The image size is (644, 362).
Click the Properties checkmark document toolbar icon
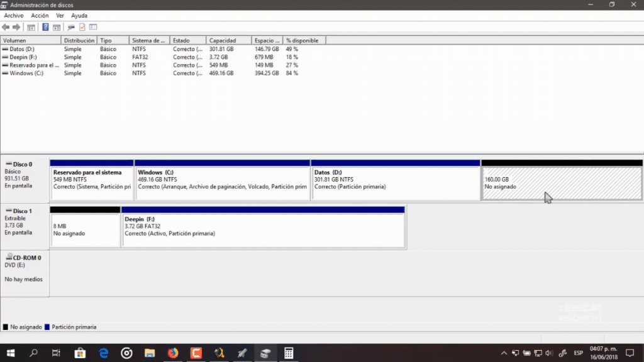click(x=82, y=27)
